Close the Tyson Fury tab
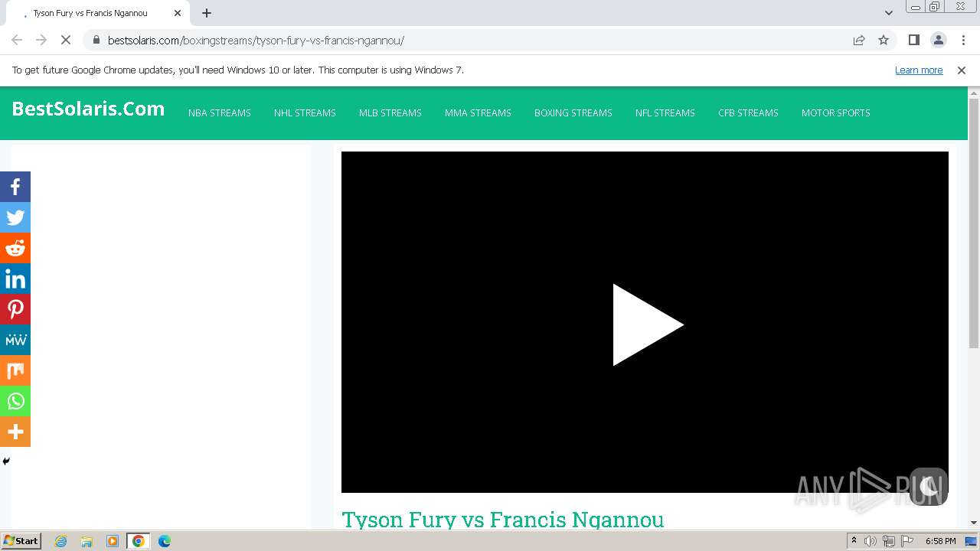Image resolution: width=980 pixels, height=551 pixels. [178, 13]
